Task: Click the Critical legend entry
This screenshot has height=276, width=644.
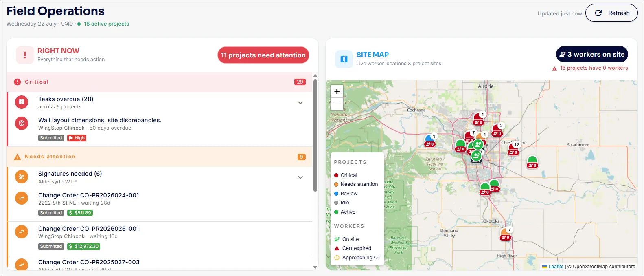Action: pyautogui.click(x=346, y=175)
